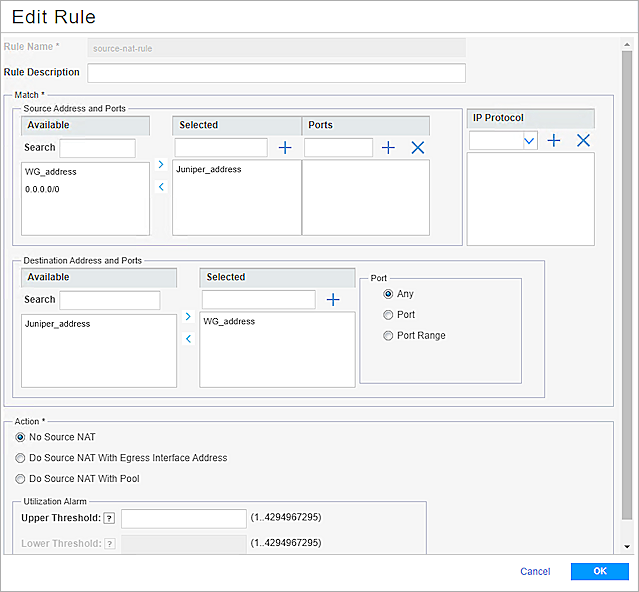Move source address to Selected list arrow

click(161, 164)
